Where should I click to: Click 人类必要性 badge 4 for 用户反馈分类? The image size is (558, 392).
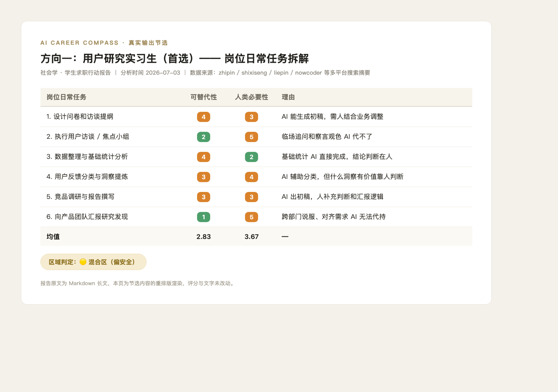(251, 177)
